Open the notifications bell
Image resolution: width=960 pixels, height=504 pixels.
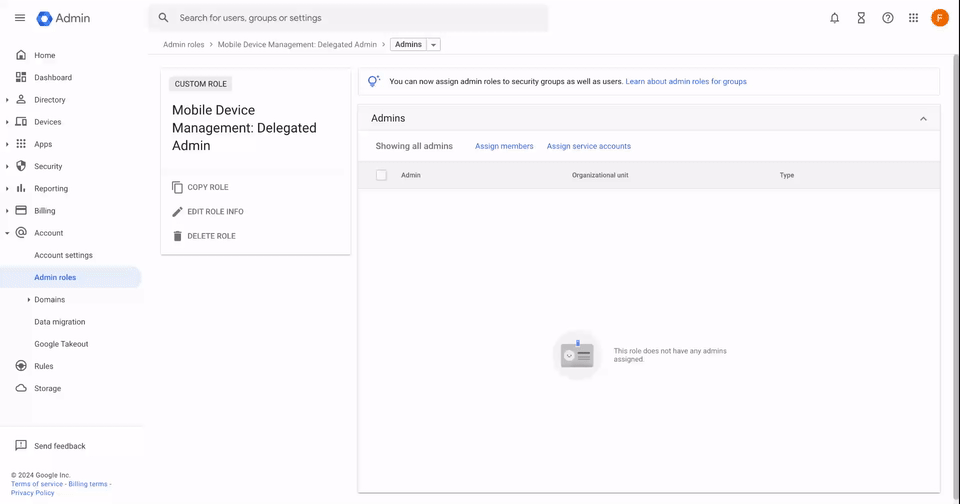[x=834, y=18]
